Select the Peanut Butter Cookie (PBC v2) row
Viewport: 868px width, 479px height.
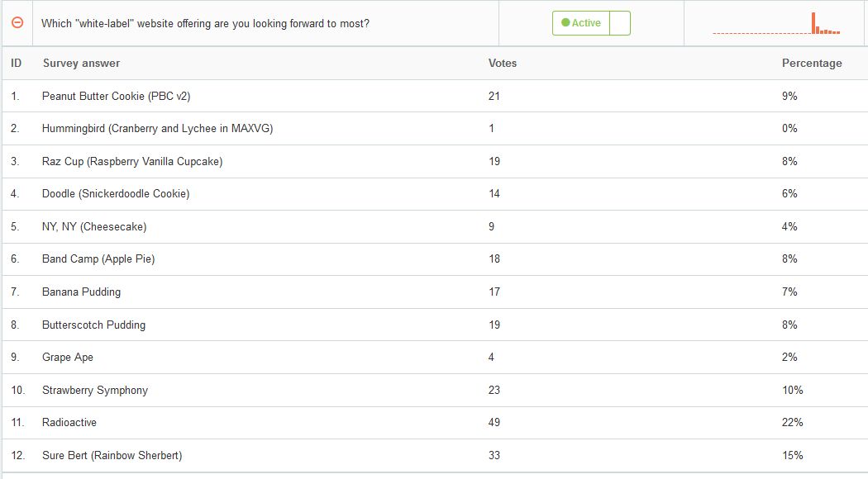tap(434, 96)
